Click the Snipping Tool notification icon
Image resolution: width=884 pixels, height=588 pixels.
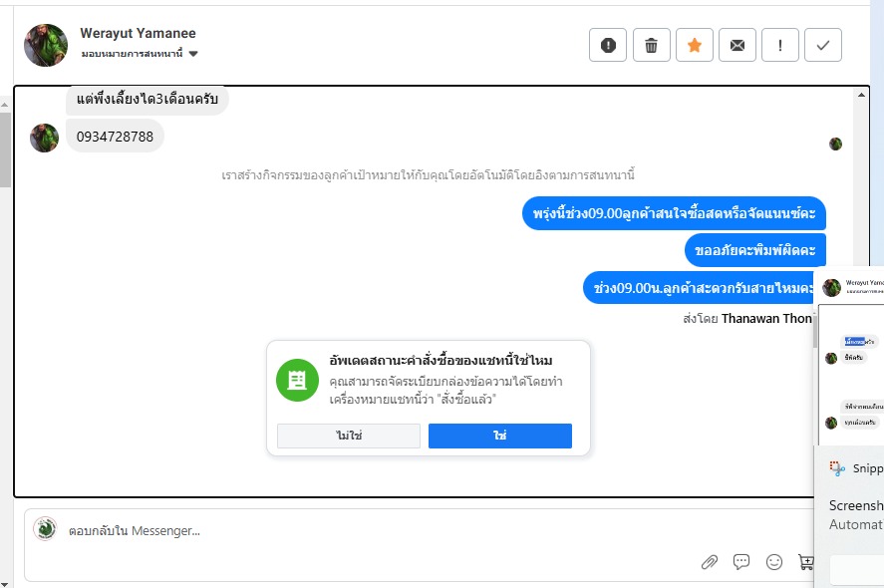836,468
